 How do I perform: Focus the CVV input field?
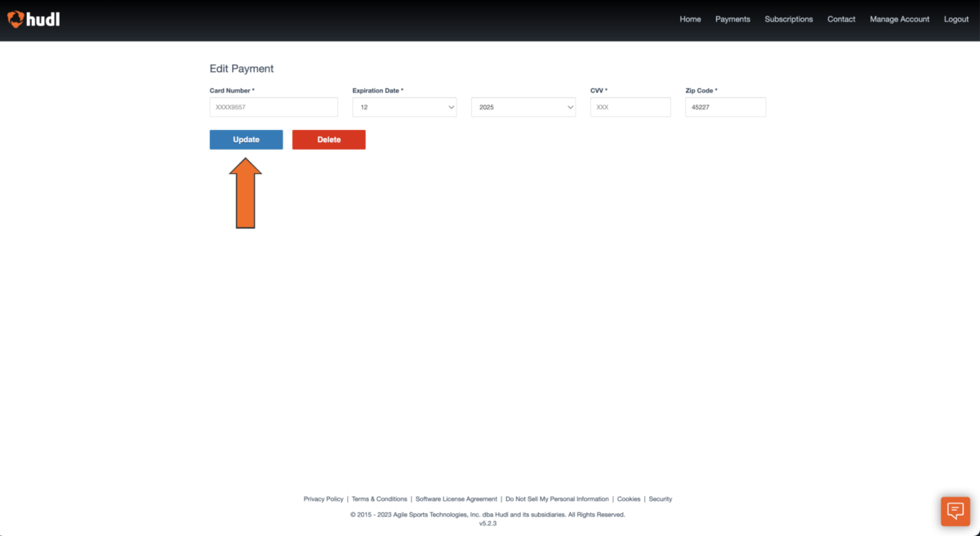[x=630, y=106]
